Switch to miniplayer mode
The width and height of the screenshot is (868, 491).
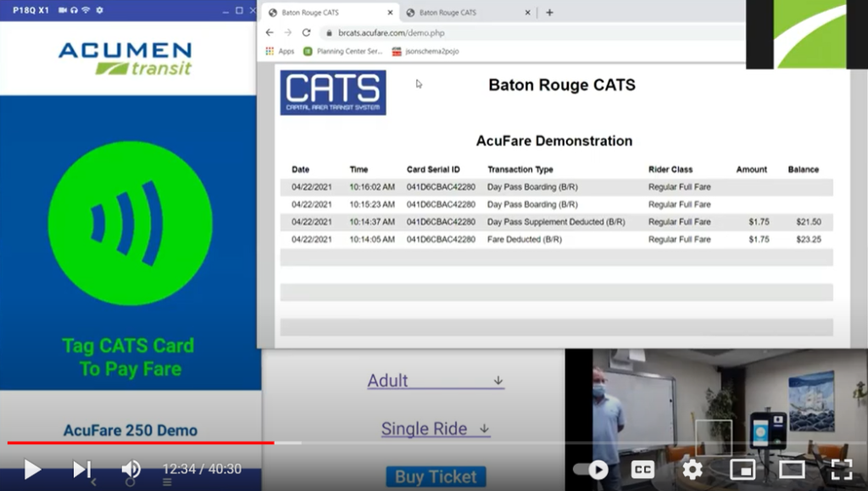pos(743,470)
